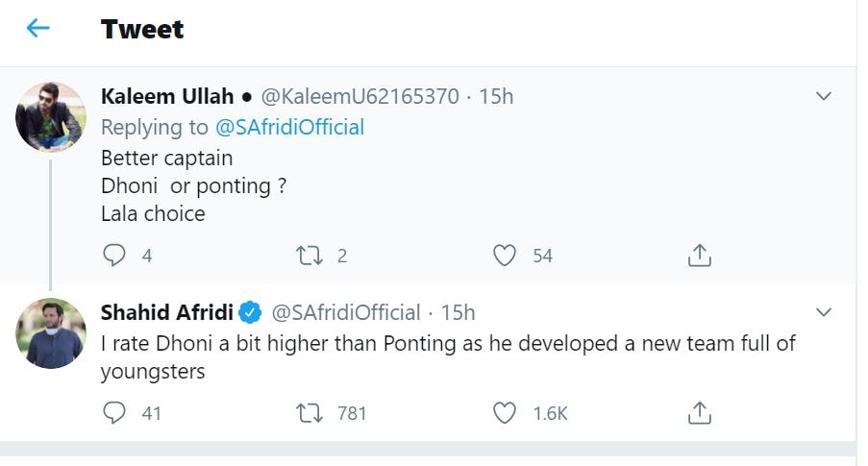Open the chevron menu on Afridi's tweet
The width and height of the screenshot is (868, 466).
824,312
